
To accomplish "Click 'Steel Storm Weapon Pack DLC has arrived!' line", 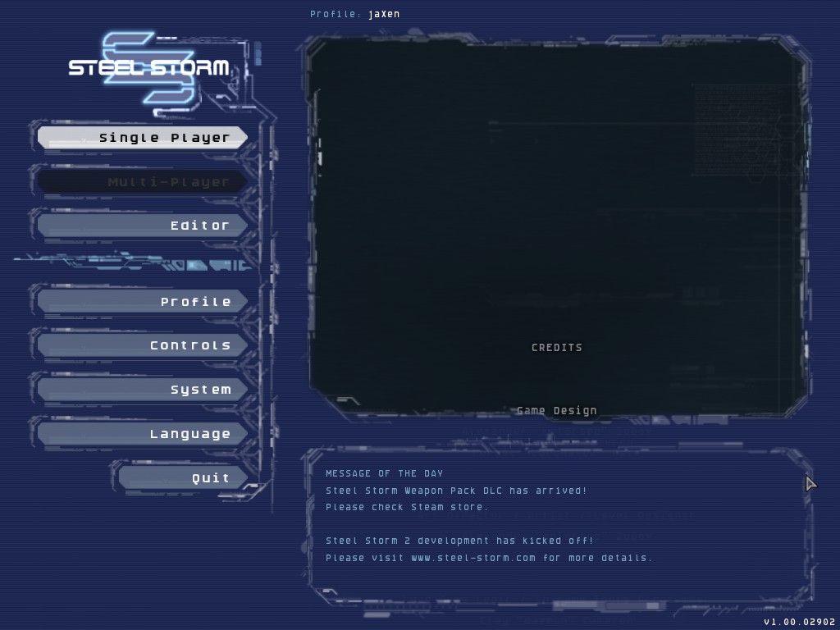I will point(456,491).
